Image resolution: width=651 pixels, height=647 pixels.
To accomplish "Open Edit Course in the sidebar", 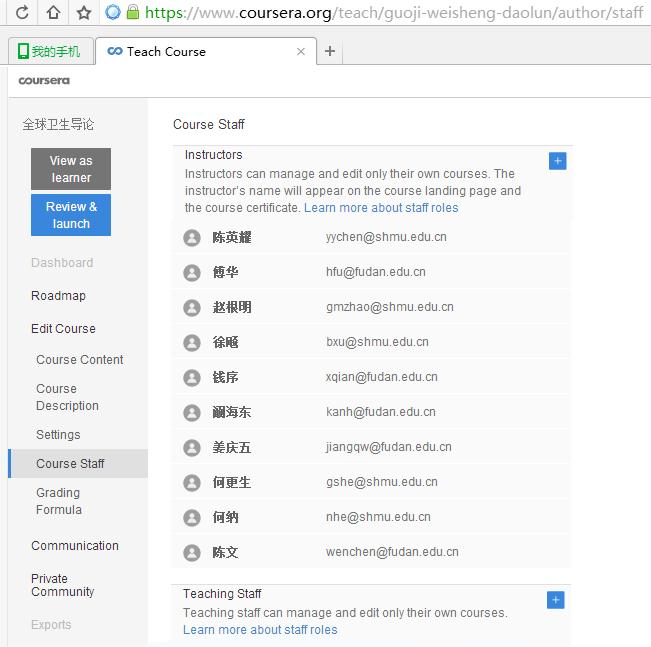I will [x=64, y=328].
